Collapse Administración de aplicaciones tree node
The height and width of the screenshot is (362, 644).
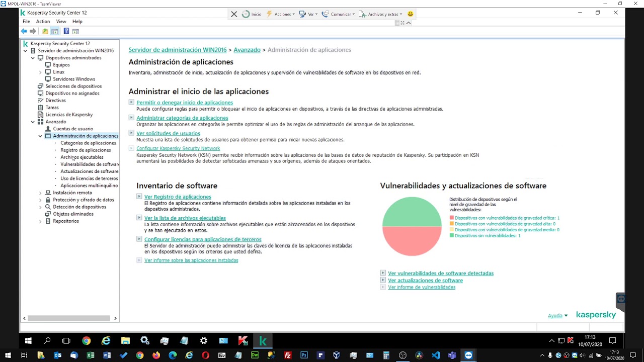coord(40,136)
